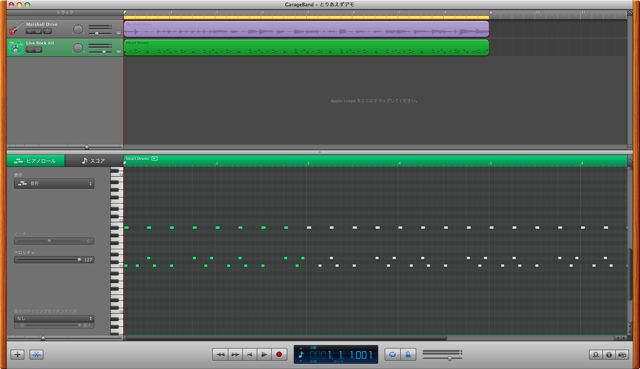Screen dimensions: 640x369
Task: Click the note icon in LCD display
Action: pyautogui.click(x=301, y=354)
